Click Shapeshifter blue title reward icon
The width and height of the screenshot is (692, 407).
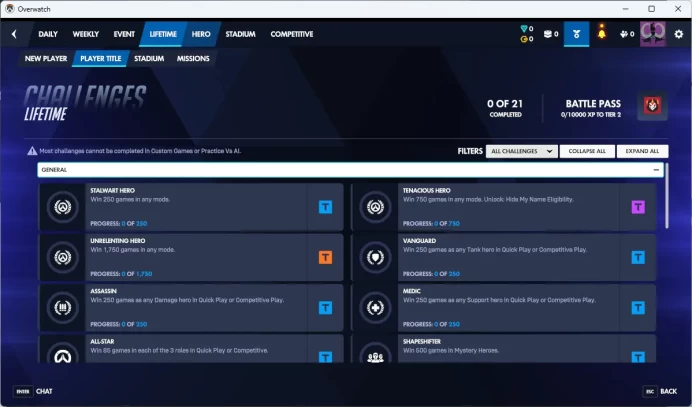(x=638, y=357)
